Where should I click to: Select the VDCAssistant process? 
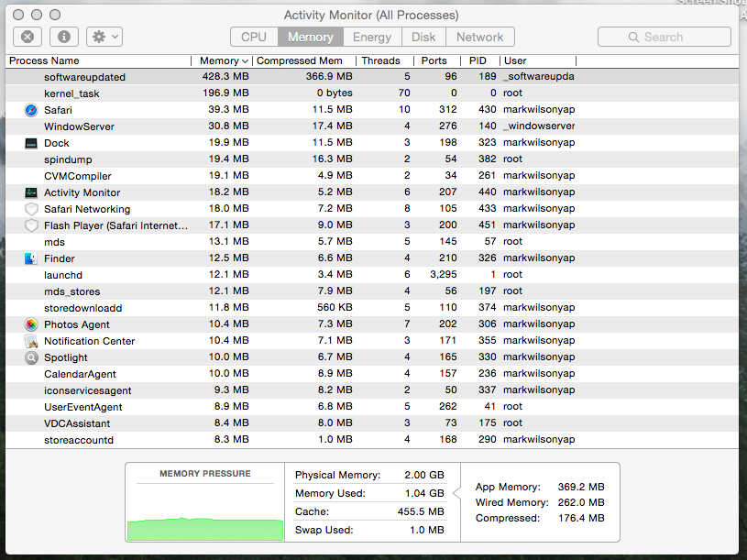pyautogui.click(x=372, y=423)
